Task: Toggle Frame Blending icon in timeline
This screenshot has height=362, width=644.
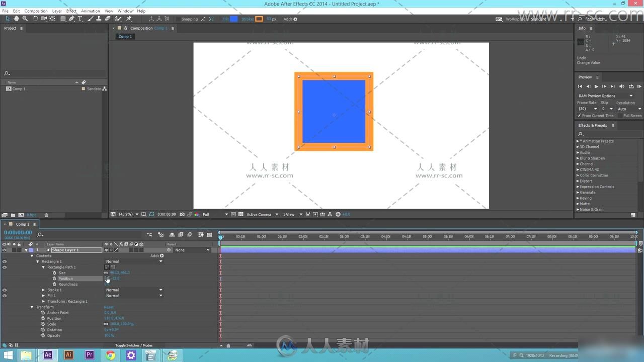Action: tap(181, 235)
